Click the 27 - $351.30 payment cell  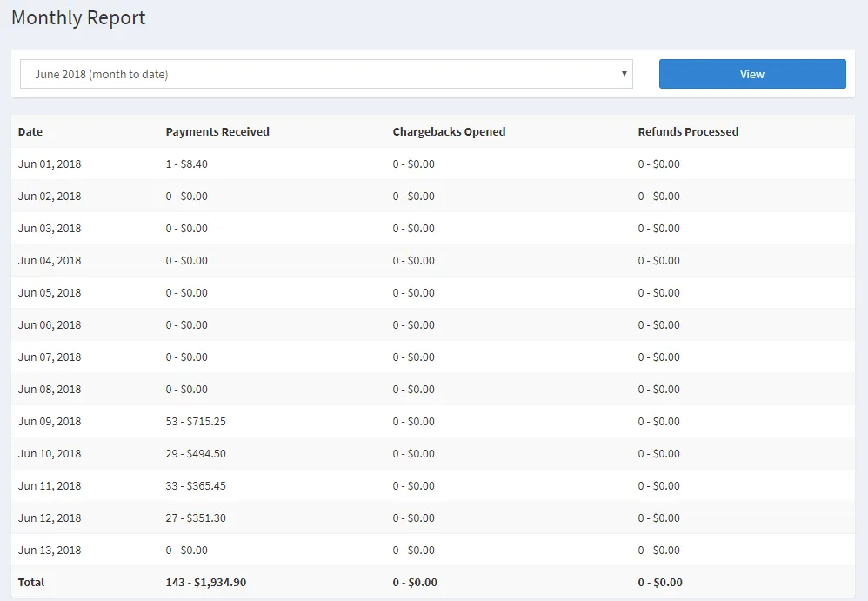(196, 518)
